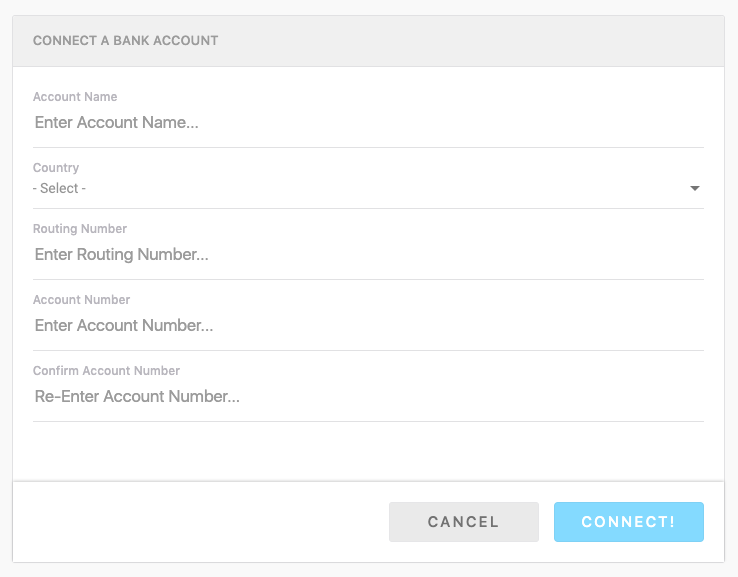This screenshot has width=738, height=577.
Task: Click the 'Account Number' label text
Action: coord(81,300)
